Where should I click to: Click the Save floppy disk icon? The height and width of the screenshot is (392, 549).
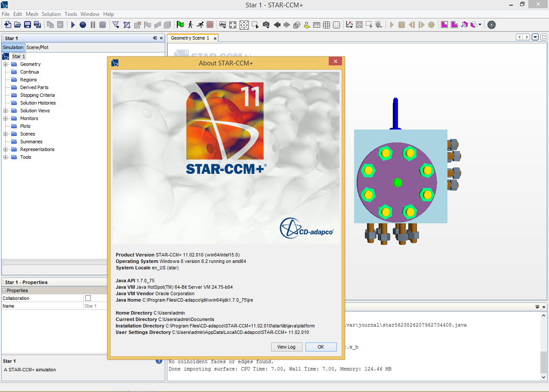click(x=28, y=25)
